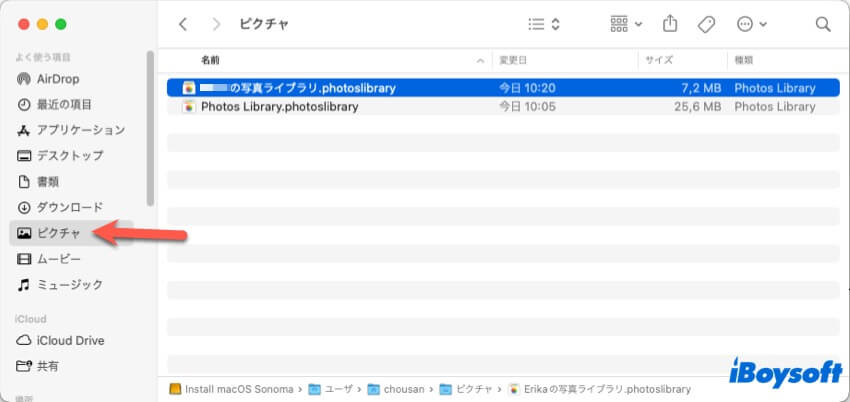Open the list view mode dropdown

[x=543, y=24]
